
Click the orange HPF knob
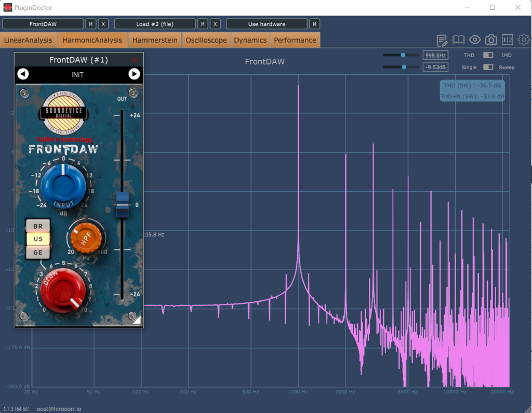86,238
